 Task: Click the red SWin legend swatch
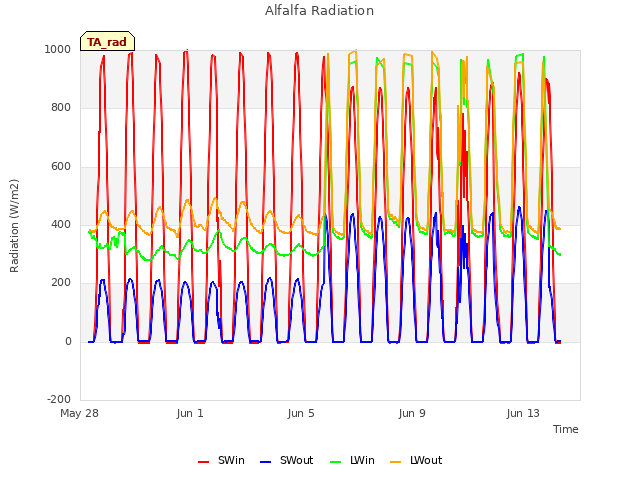(203, 462)
